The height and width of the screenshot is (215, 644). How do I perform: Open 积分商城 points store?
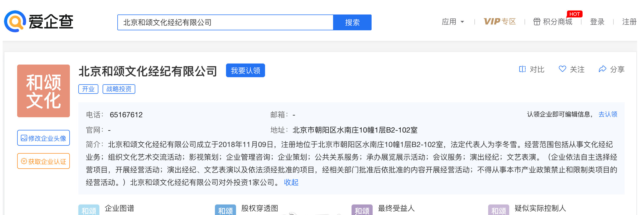558,22
